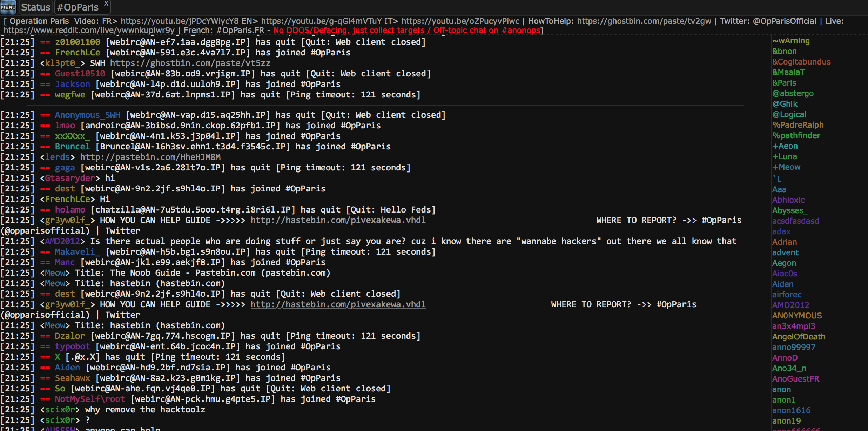Select user @abstergo in the nick list

pyautogui.click(x=793, y=93)
